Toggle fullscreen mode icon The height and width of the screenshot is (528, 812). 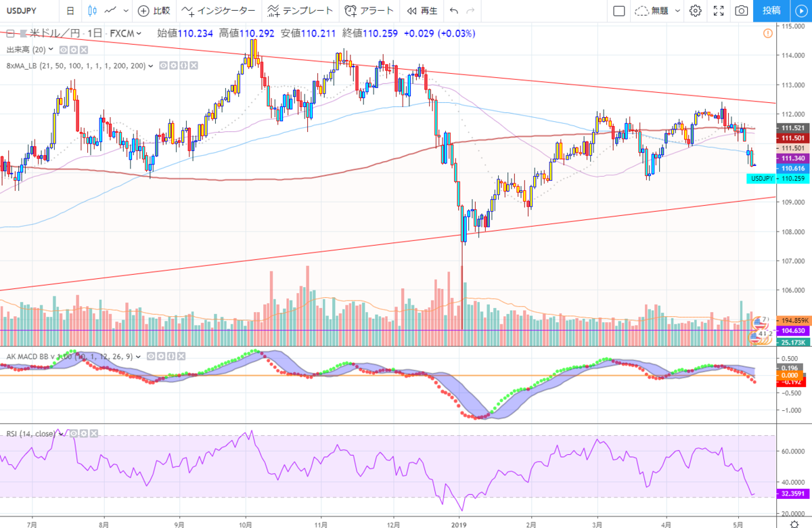719,11
